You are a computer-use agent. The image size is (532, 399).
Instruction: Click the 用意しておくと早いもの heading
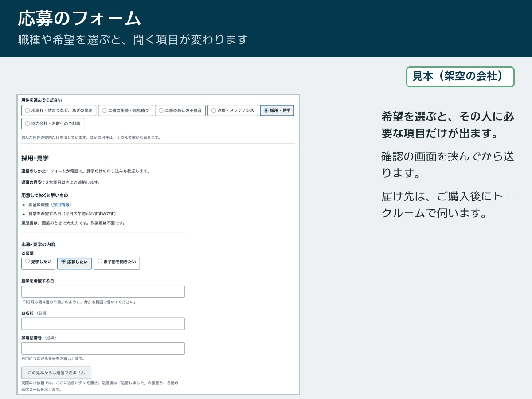pos(44,195)
